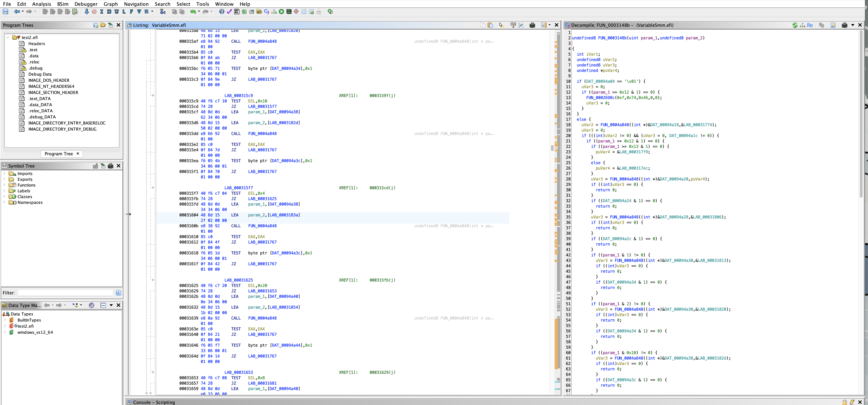Viewport: 868px width, 405px height.
Task: Select the Program Tree tab
Action: click(59, 154)
